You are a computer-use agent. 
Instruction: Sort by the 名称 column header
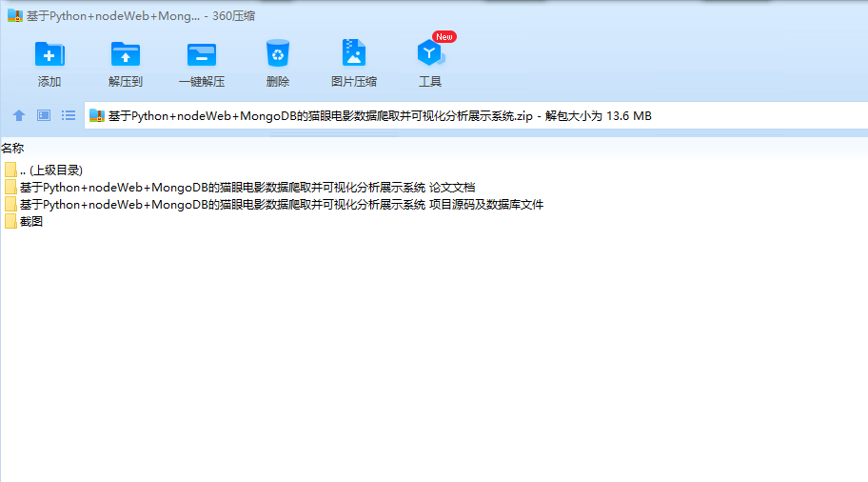coord(12,148)
